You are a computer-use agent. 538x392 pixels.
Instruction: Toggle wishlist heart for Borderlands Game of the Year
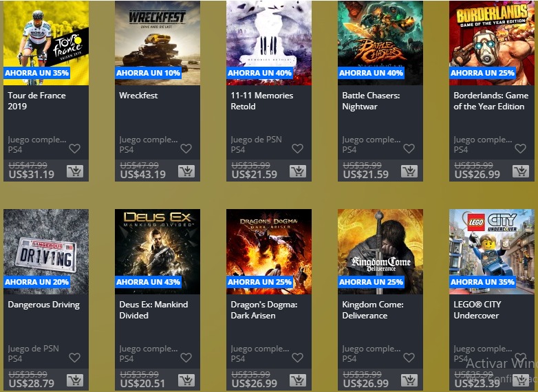pyautogui.click(x=520, y=149)
